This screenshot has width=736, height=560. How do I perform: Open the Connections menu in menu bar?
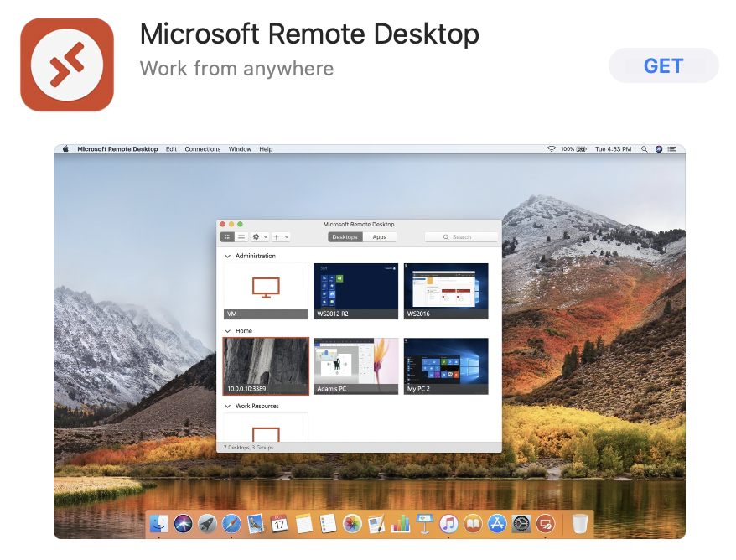(x=203, y=149)
